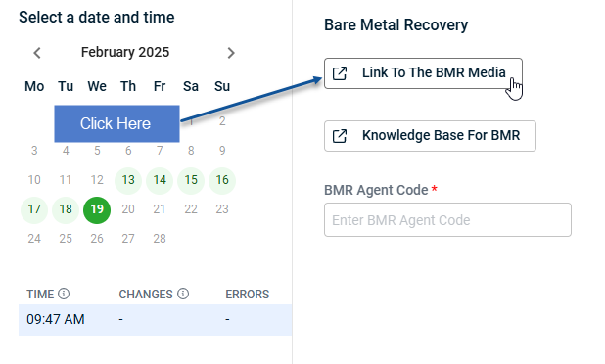Select February 15 backup date
The height and width of the screenshot is (364, 605).
[x=191, y=180]
